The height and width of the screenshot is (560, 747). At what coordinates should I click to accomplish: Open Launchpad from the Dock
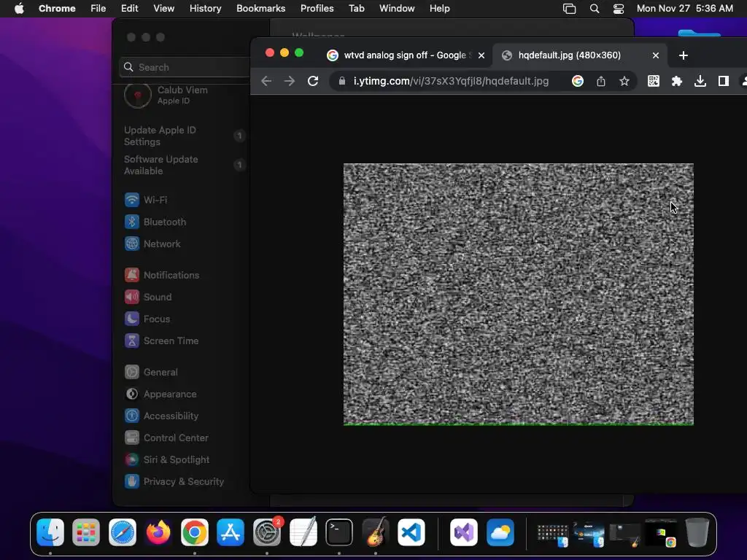click(x=86, y=532)
